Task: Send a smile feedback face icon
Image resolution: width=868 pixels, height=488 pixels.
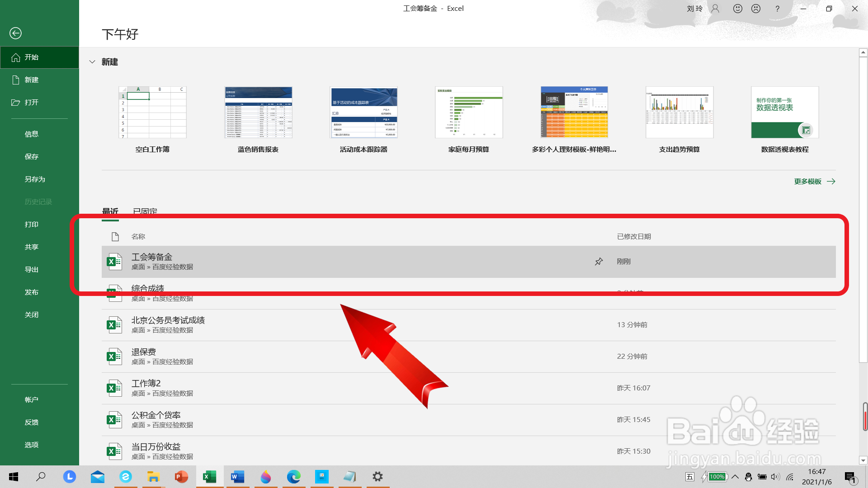Action: coord(738,9)
